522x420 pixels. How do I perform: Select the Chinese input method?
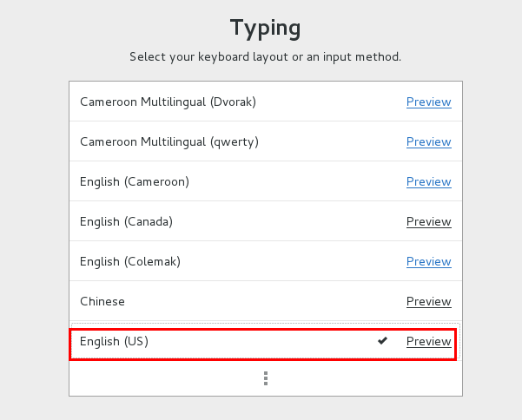coord(102,301)
